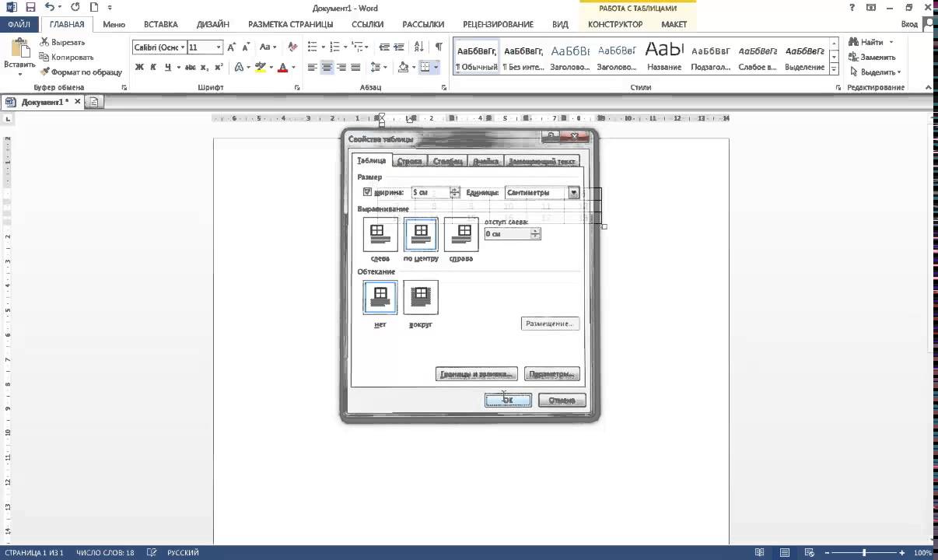Create a new blank document from the quick toolbar
The height and width of the screenshot is (560, 938).
93,7
